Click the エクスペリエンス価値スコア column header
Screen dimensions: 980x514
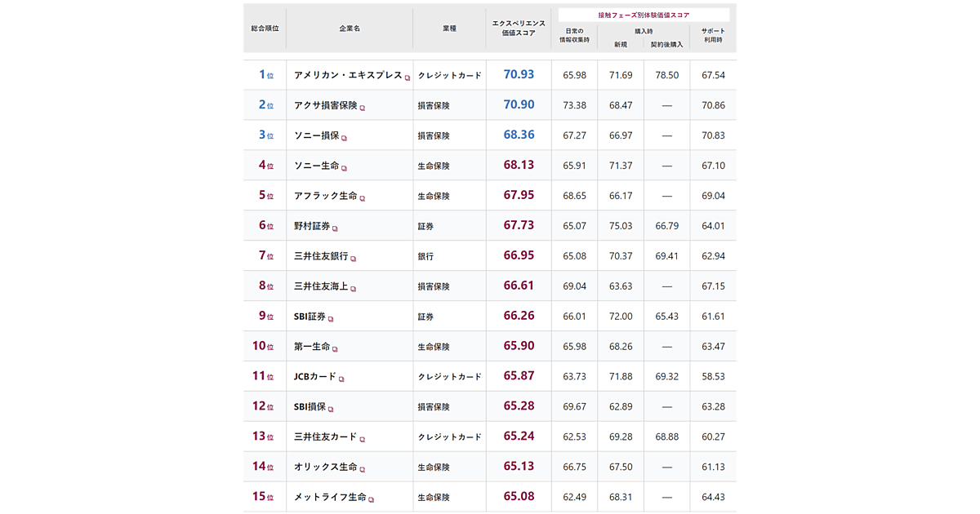point(519,28)
